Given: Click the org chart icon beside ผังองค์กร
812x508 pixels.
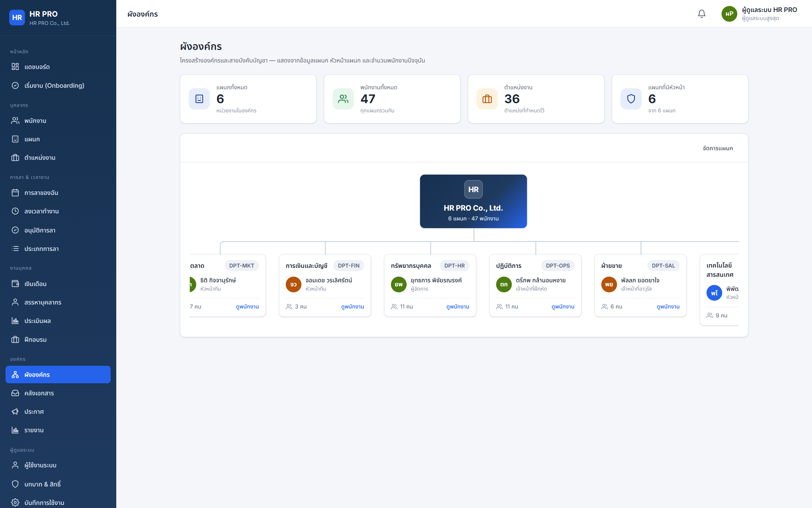Looking at the screenshot, I should [15, 375].
